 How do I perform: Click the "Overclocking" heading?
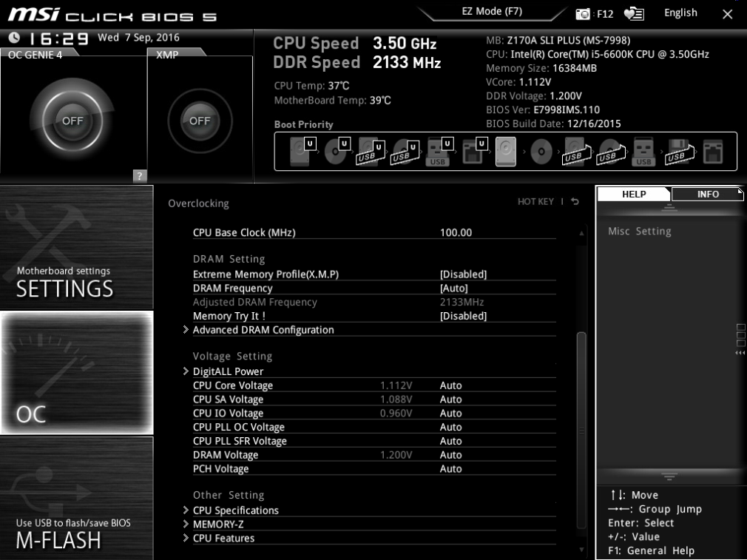198,203
